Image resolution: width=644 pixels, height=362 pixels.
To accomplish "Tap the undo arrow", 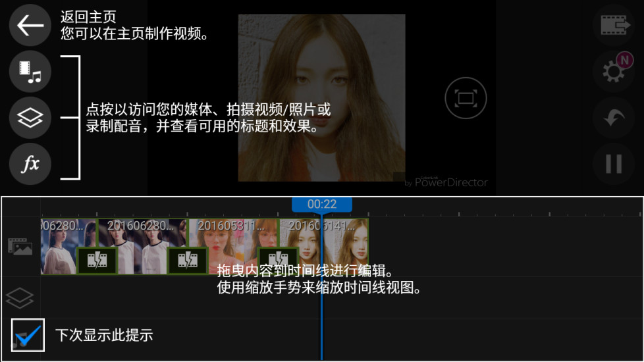I will point(614,118).
